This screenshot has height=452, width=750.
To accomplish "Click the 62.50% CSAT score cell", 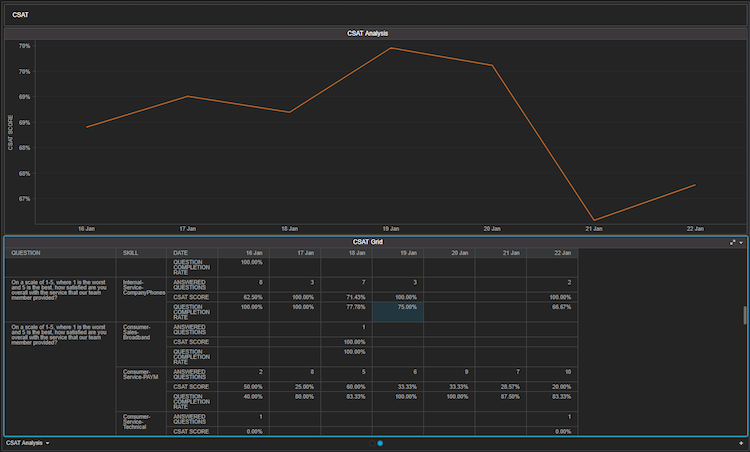I will (243, 297).
